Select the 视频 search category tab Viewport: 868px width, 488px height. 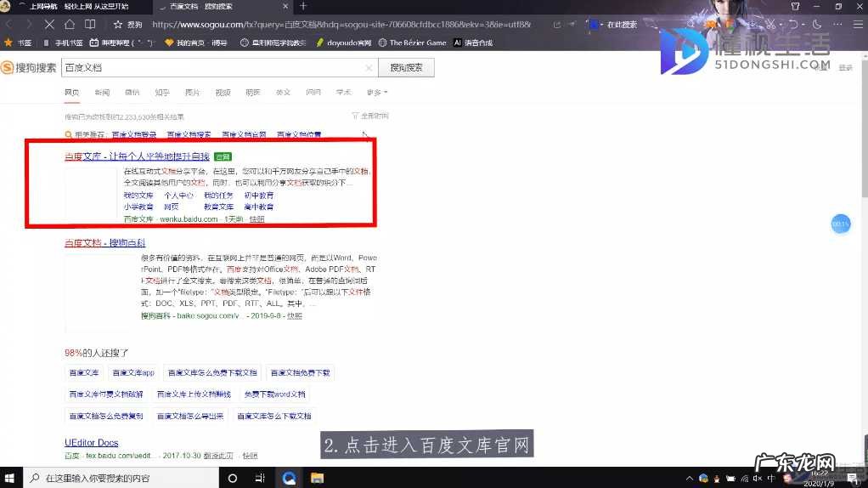[223, 93]
